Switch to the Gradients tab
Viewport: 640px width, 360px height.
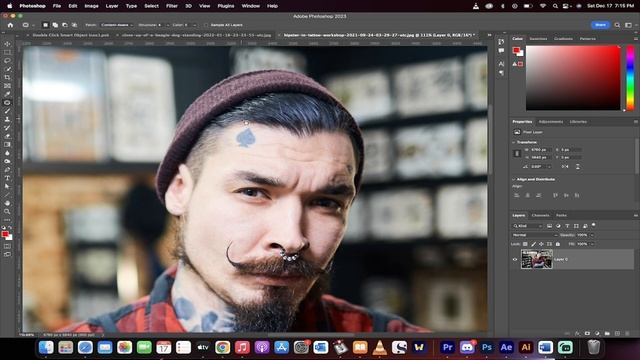(563, 39)
